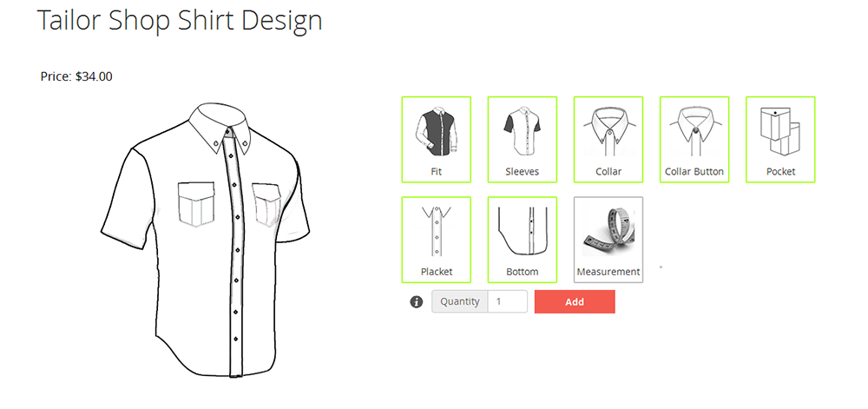Image resolution: width=868 pixels, height=409 pixels.
Task: Focus the Quantity input field
Action: coord(508,301)
